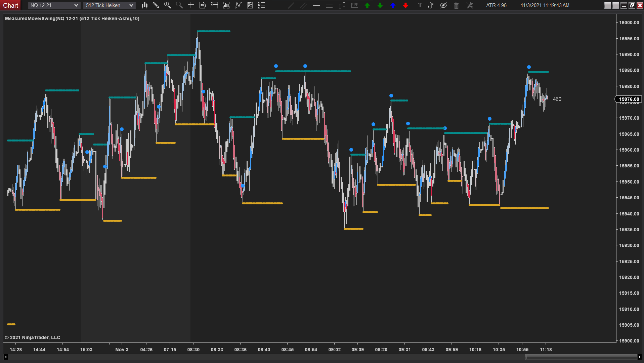Select the ruler measuring tool

coord(355,5)
